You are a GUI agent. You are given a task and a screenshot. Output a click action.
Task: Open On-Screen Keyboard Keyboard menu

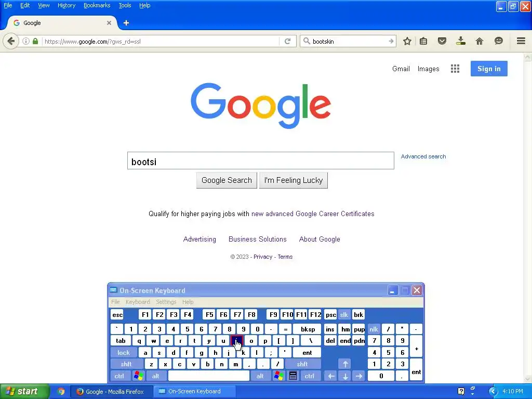[138, 302]
